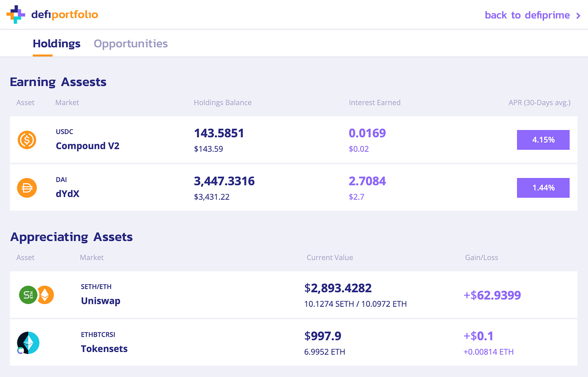Click the +$62.9399 gain value
This screenshot has height=377, width=588.
[492, 295]
